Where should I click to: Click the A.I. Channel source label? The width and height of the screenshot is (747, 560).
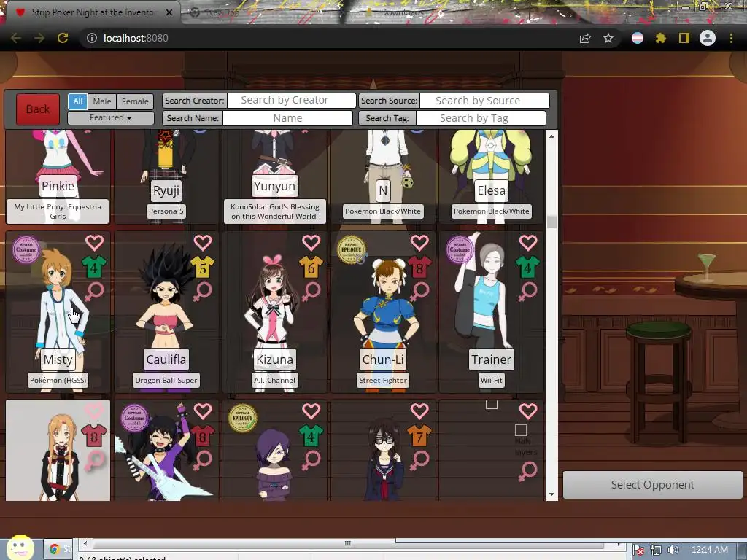(274, 380)
